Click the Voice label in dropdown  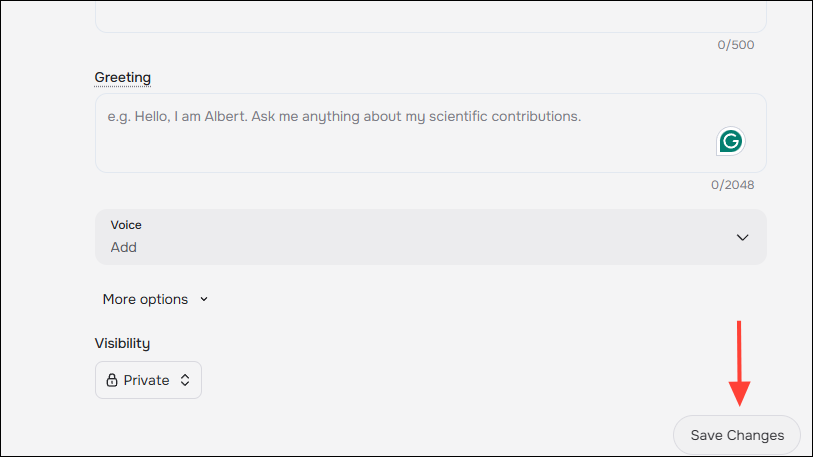(126, 226)
